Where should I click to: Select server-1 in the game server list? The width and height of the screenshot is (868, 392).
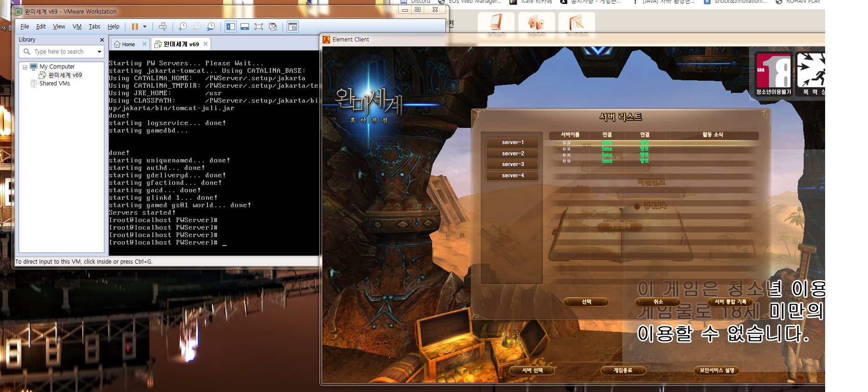click(x=513, y=142)
